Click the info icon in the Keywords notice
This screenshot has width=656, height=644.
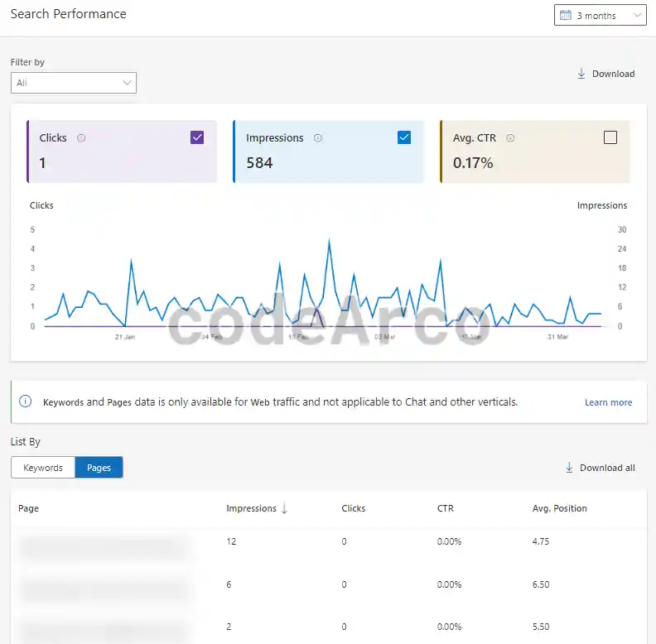click(x=26, y=401)
